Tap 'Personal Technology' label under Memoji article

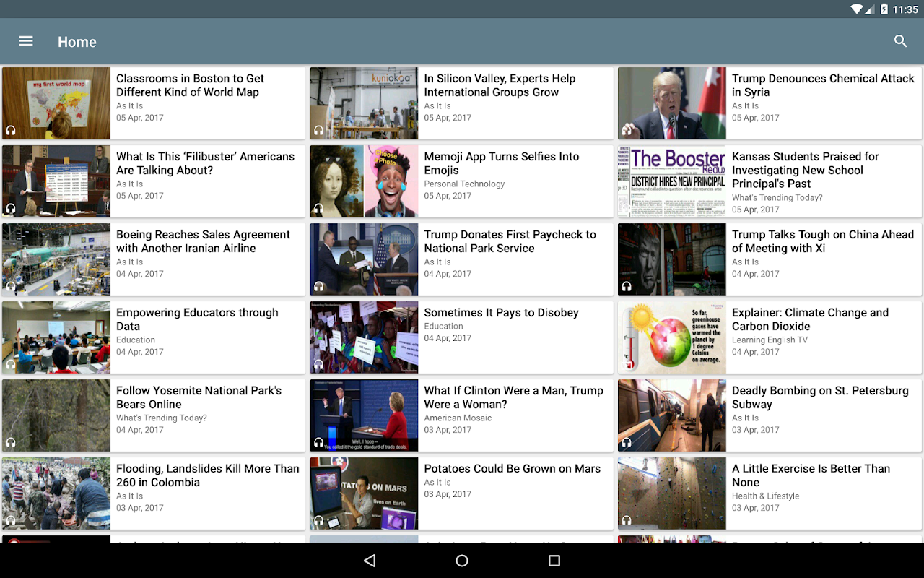click(x=464, y=184)
